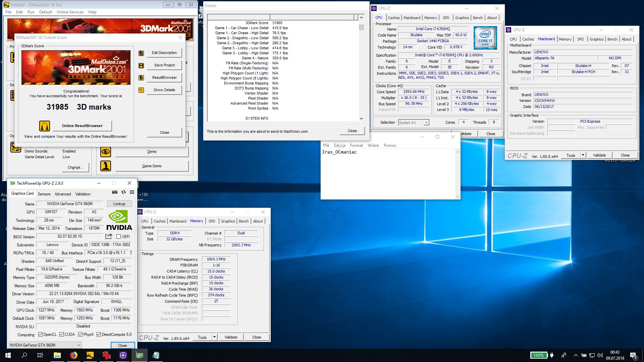The image size is (644, 362).
Task: Switch to GPU-Z green card taskbar icon
Action: (140, 355)
